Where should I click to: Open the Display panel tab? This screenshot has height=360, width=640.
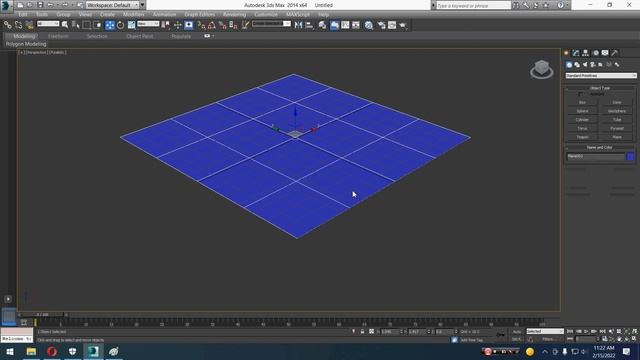tap(605, 53)
